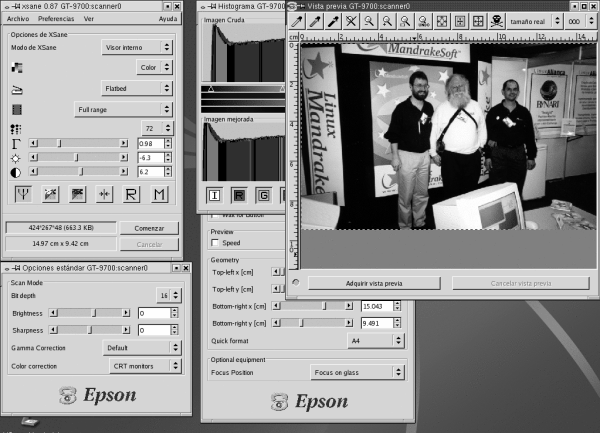Pick gray point pipette in preview toolbar
Viewport: 600px width, 433px height.
pos(315,21)
